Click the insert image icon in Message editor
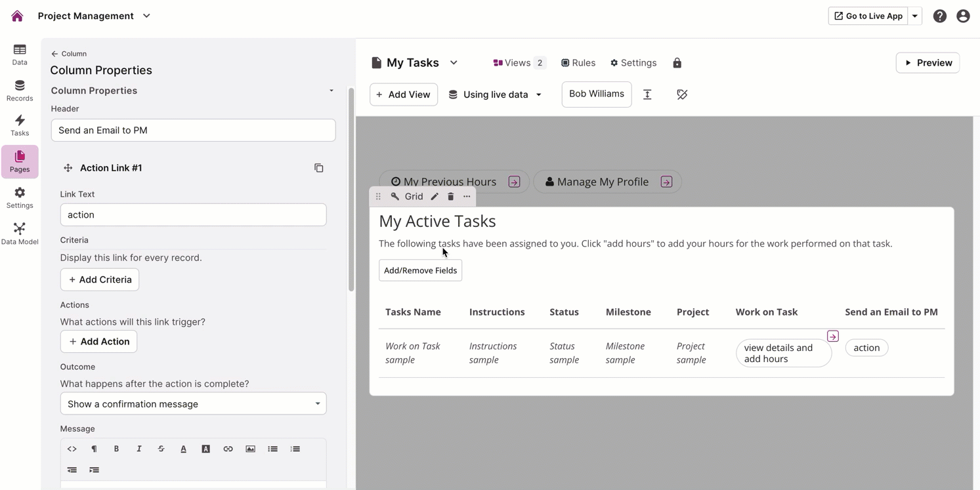980x490 pixels. click(x=250, y=449)
